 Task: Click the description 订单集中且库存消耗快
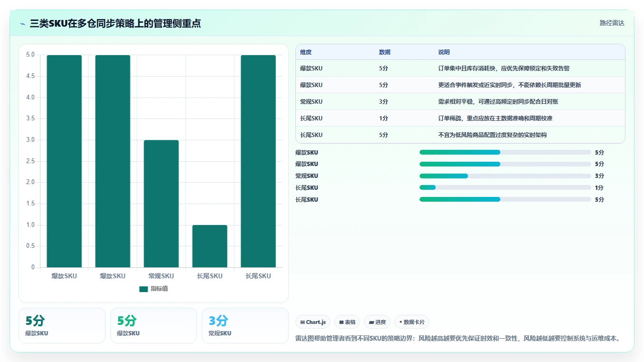pyautogui.click(x=504, y=68)
